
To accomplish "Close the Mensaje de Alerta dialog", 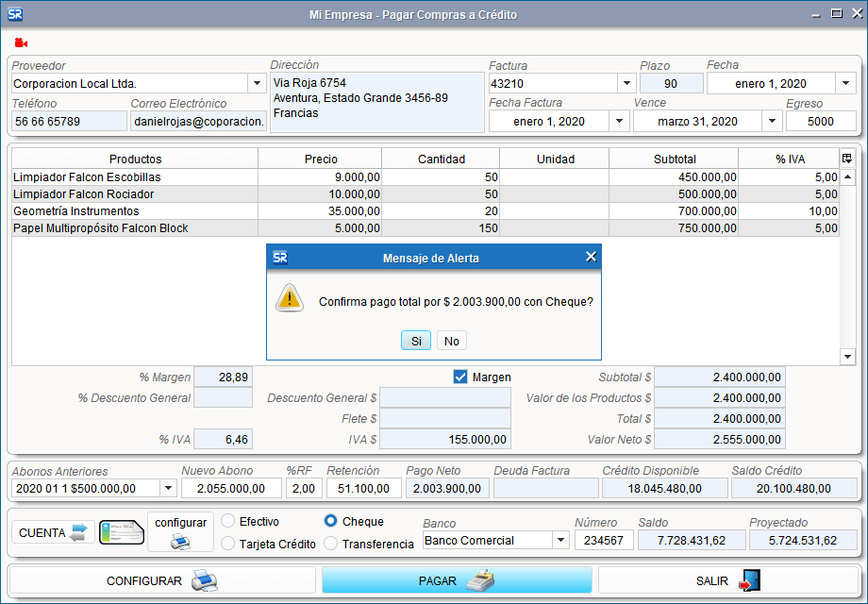I will click(x=591, y=257).
